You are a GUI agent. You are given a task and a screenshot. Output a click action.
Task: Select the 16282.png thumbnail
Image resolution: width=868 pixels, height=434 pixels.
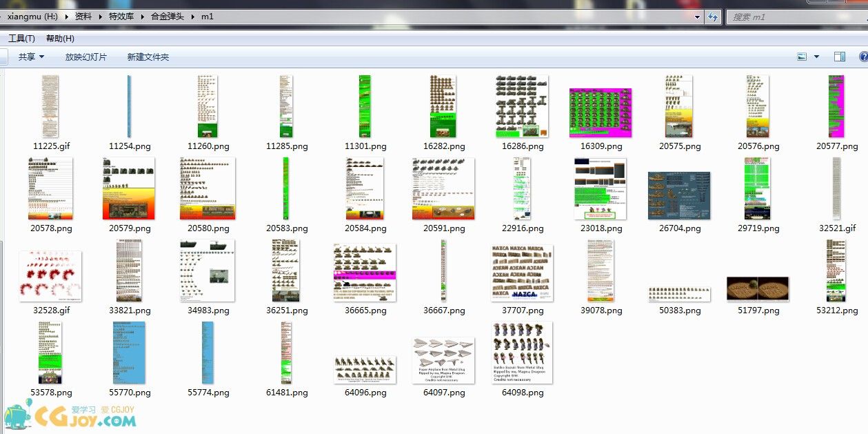[444, 106]
